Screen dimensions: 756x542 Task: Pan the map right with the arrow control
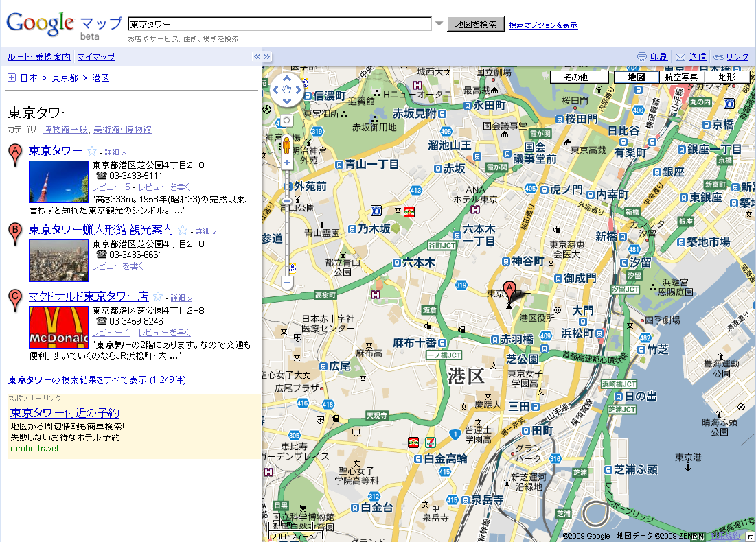pyautogui.click(x=299, y=90)
